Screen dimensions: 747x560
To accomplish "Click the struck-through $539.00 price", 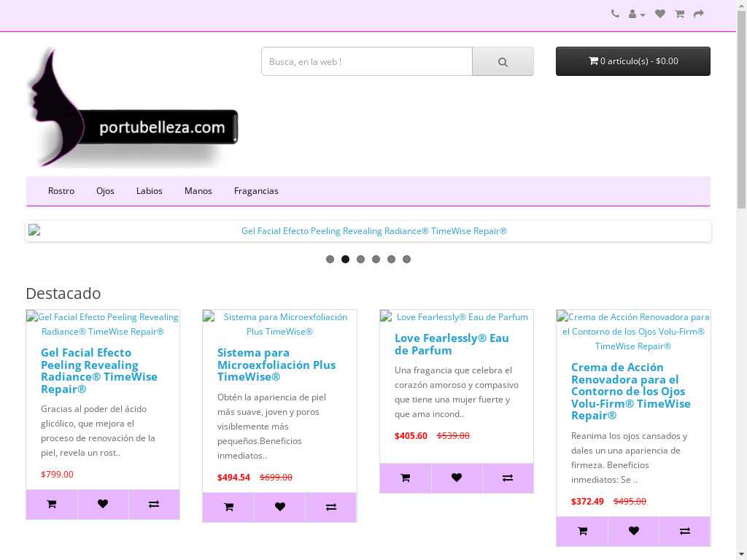I will click(453, 436).
